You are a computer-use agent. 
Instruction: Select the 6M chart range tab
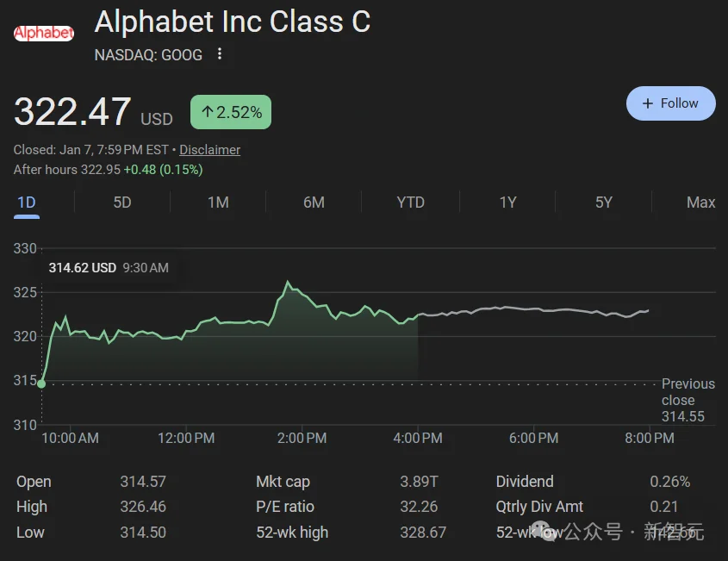point(314,203)
